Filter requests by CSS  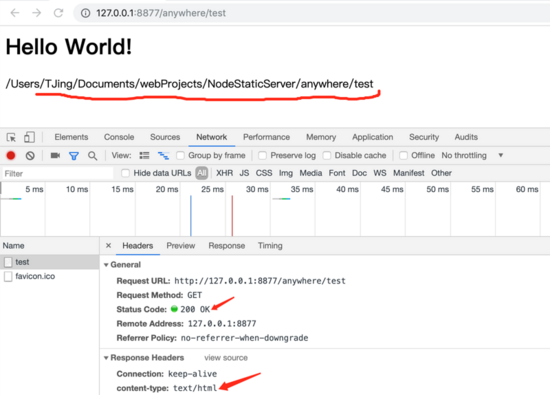(x=264, y=173)
